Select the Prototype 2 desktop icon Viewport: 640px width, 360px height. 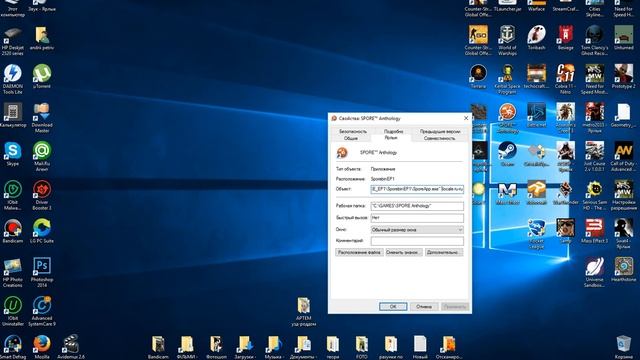[623, 76]
